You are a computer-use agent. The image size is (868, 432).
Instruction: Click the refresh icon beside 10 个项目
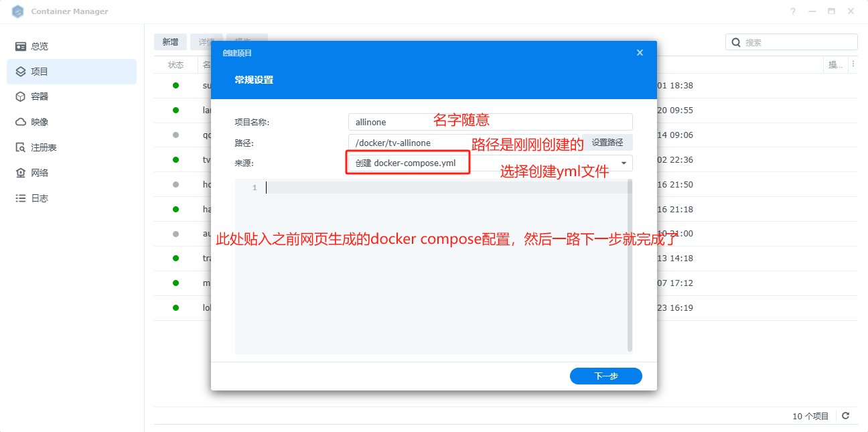tap(846, 416)
